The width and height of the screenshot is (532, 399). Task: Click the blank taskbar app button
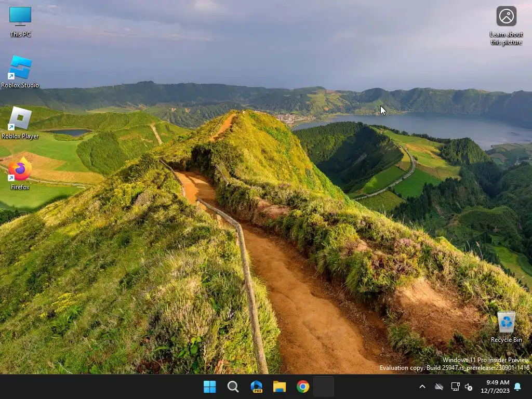[324, 387]
